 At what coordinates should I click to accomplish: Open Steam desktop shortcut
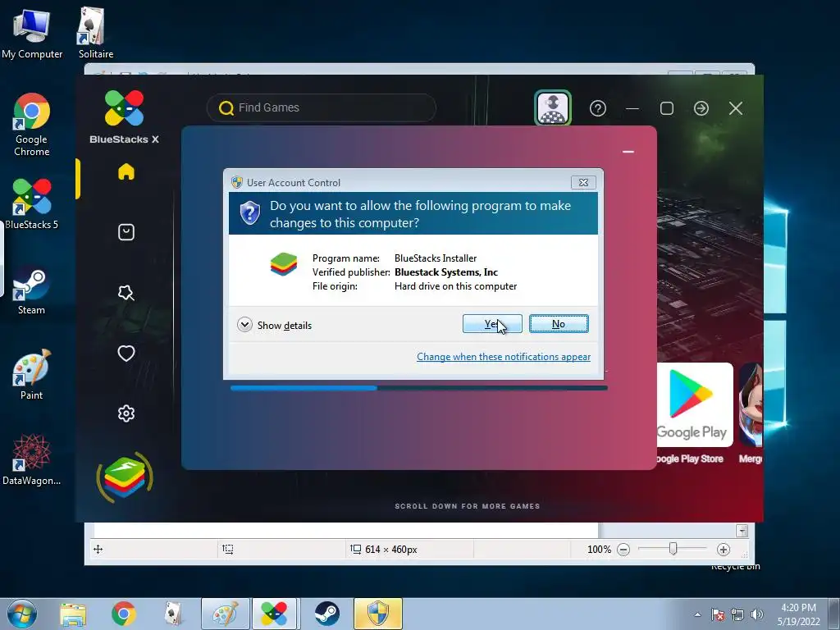(32, 290)
